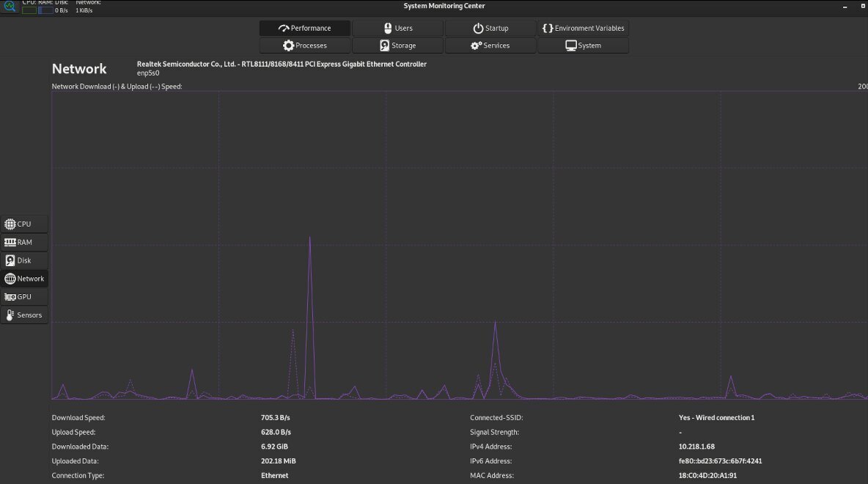This screenshot has width=868, height=484.
Task: Click the GPU card icon in sidebar
Action: (x=10, y=297)
